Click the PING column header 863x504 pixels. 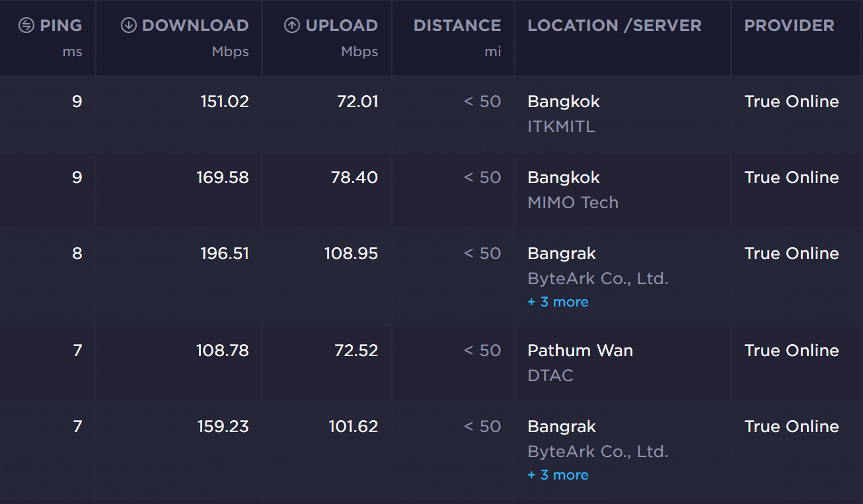[x=61, y=26]
